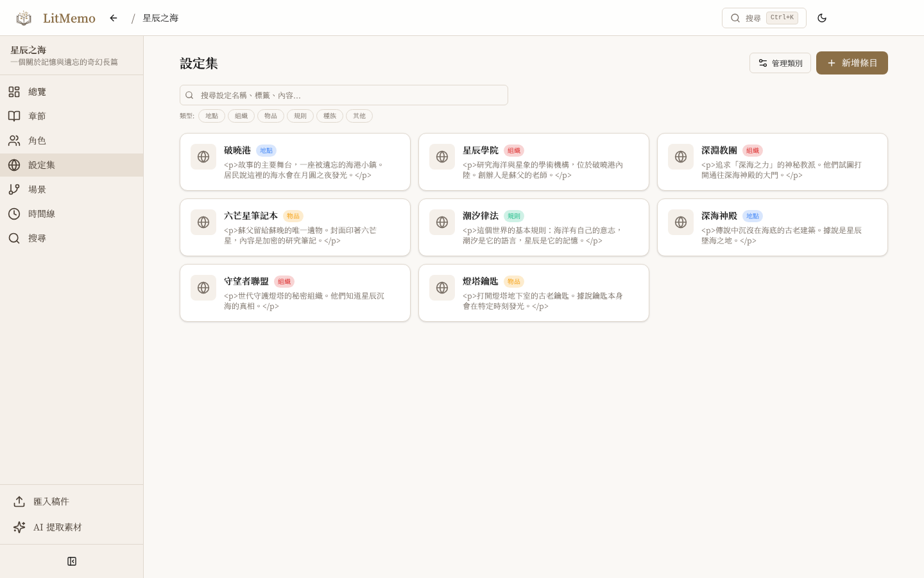Open 章節 from the sidebar

coord(14,116)
